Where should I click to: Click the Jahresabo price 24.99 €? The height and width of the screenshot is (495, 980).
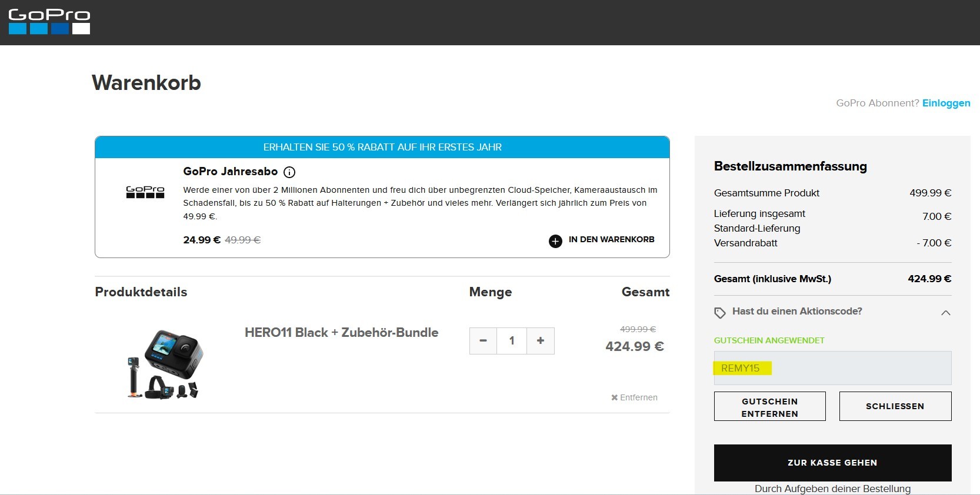[x=202, y=240]
